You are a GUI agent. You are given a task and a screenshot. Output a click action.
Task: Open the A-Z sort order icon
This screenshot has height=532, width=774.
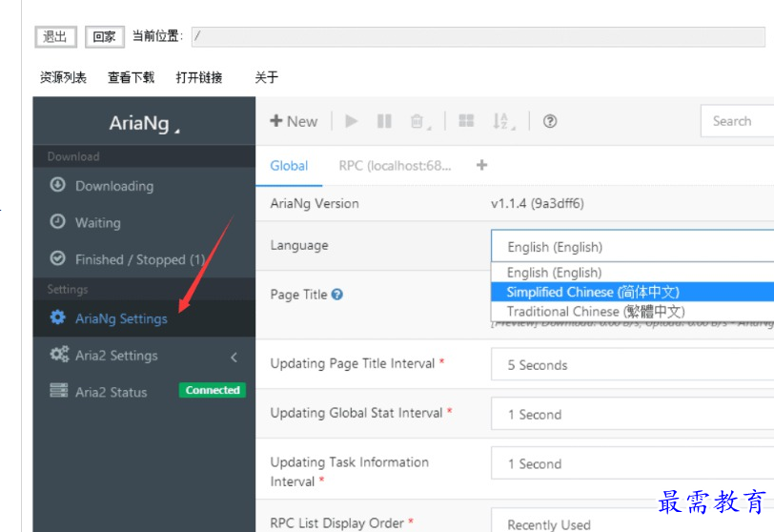[x=503, y=121]
